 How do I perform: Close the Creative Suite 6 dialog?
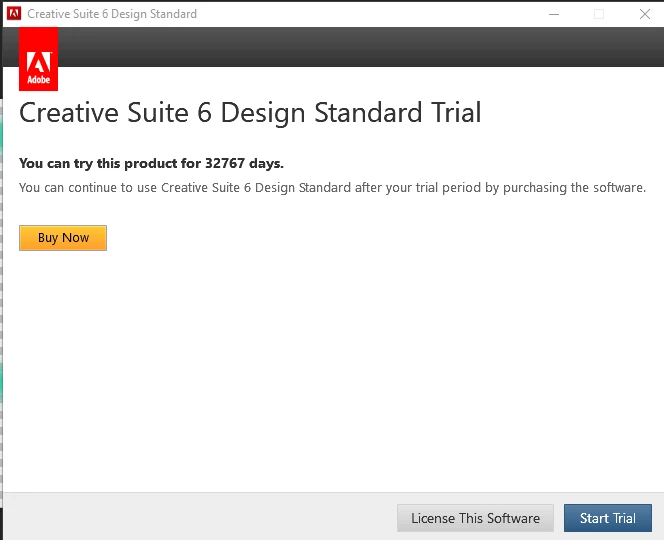[x=645, y=14]
